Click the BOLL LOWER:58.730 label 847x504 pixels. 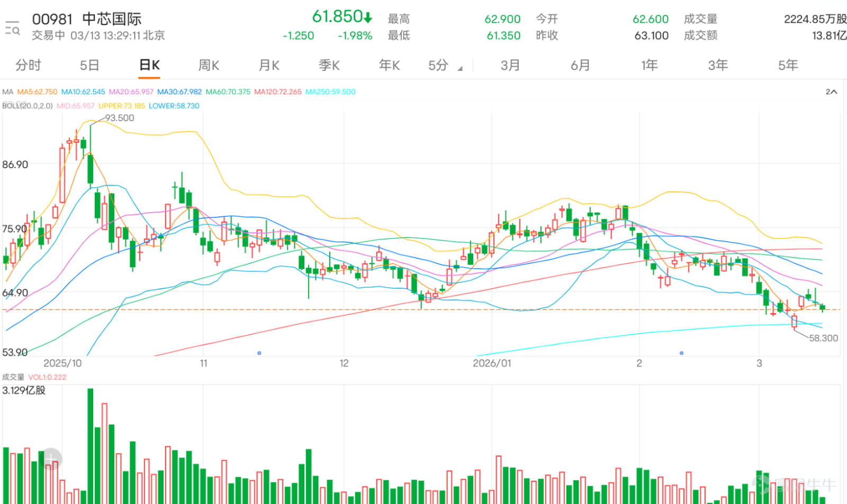(x=174, y=106)
